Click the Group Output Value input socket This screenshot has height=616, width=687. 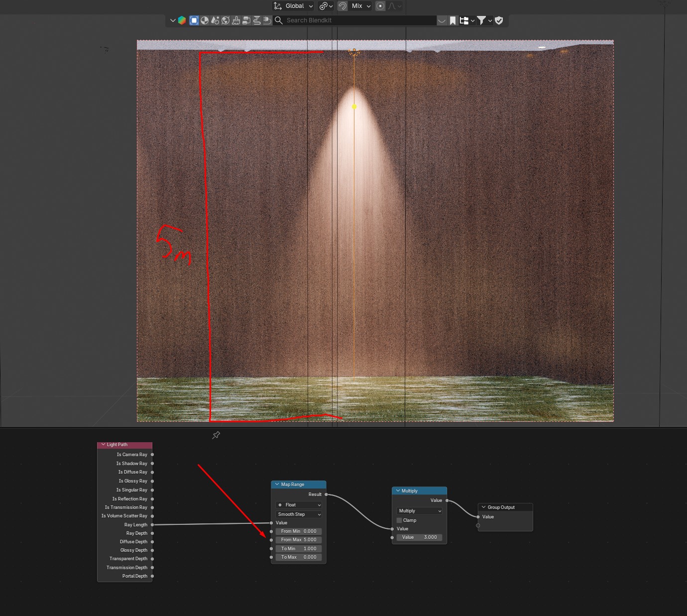[478, 517]
